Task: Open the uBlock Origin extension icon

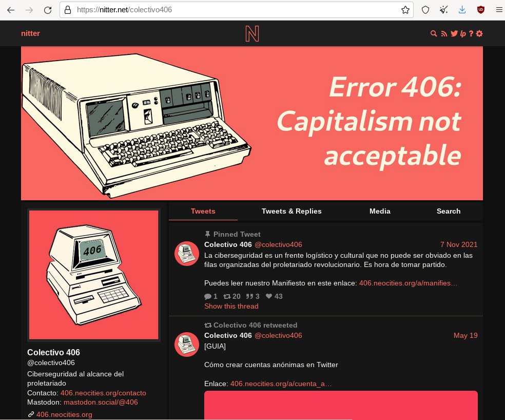Action: pyautogui.click(x=480, y=10)
